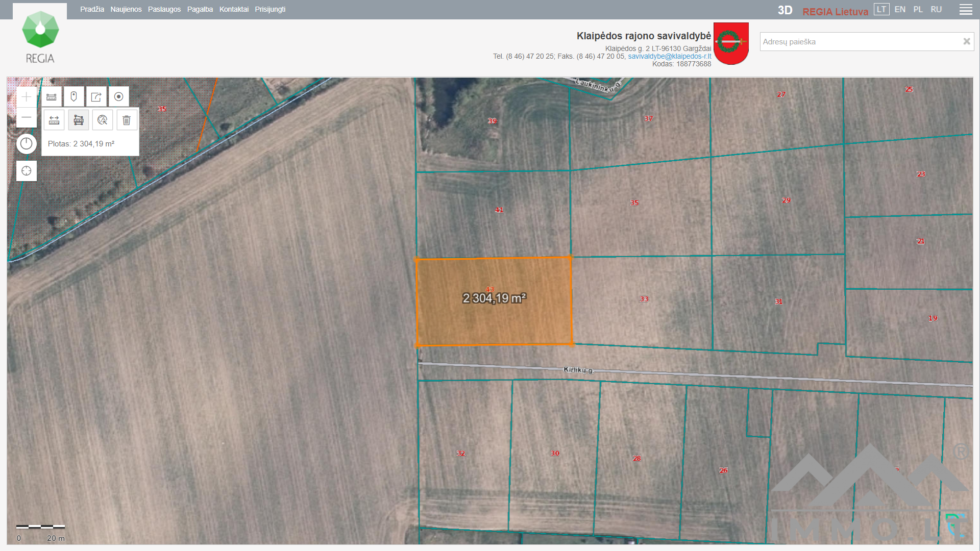Choose the distance measure tool
This screenshot has height=551, width=980.
(x=54, y=120)
